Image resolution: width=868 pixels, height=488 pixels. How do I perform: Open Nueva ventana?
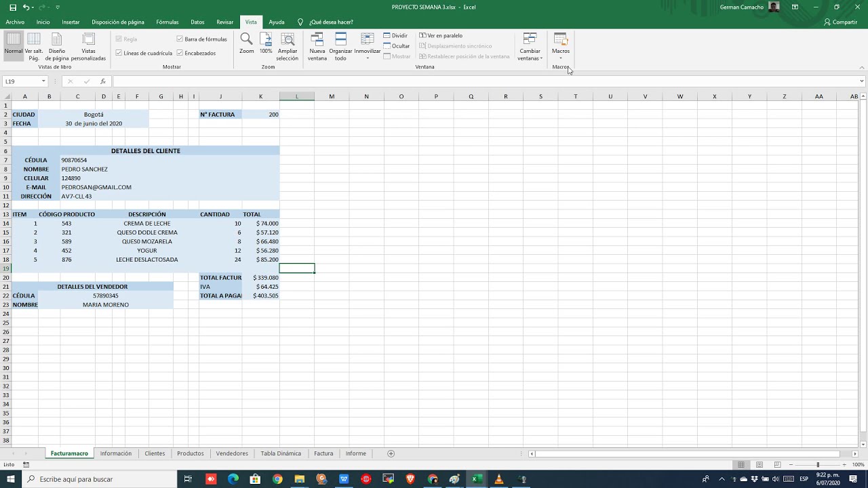click(317, 47)
